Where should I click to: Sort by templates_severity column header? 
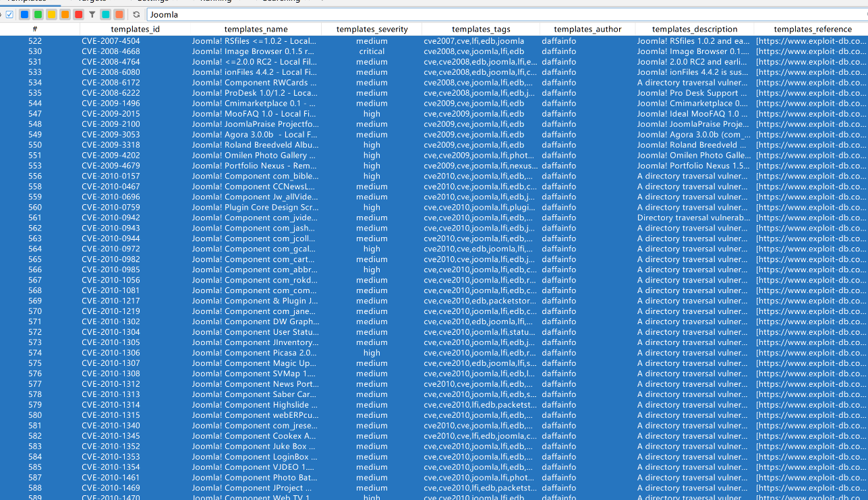(x=372, y=29)
